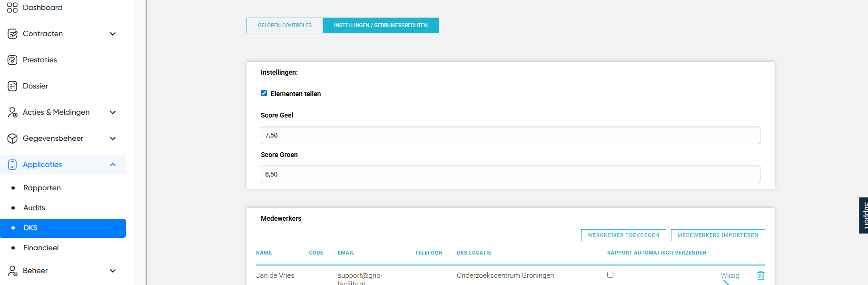Screen dimensions: 868x285
Task: Click the Prestaties sidebar icon
Action: click(x=12, y=60)
